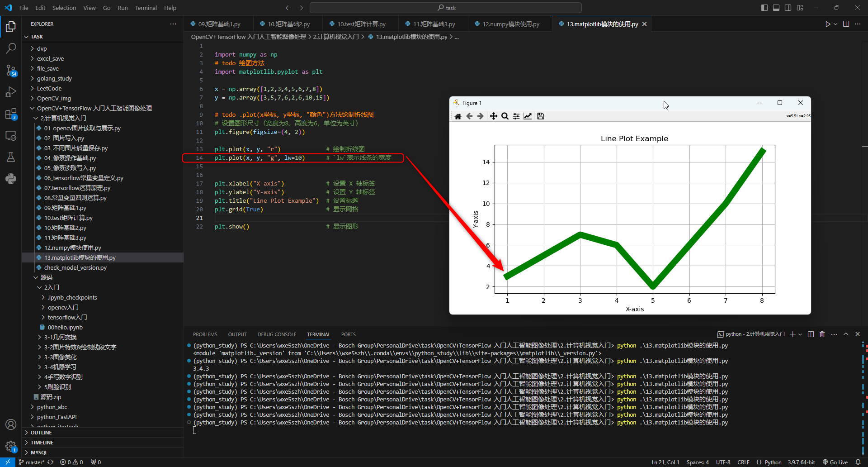Click the Run Python File play button
Image resolution: width=868 pixels, height=467 pixels.
(827, 24)
